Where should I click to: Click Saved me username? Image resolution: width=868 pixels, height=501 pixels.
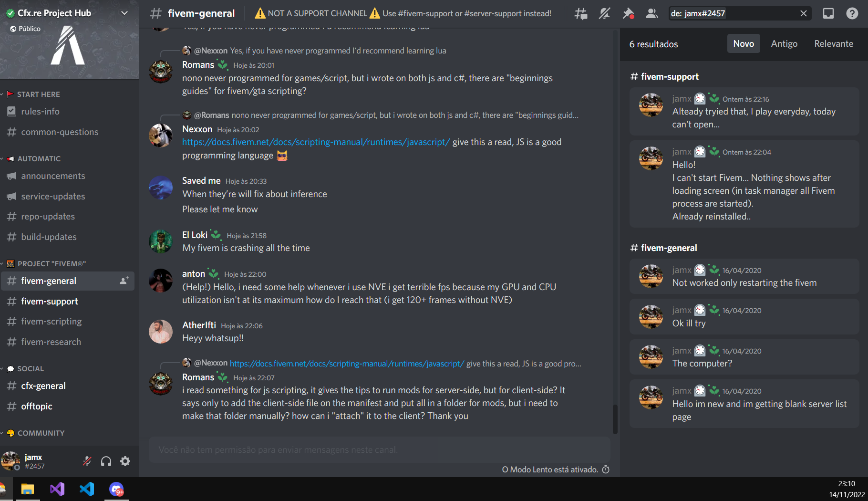coord(201,180)
